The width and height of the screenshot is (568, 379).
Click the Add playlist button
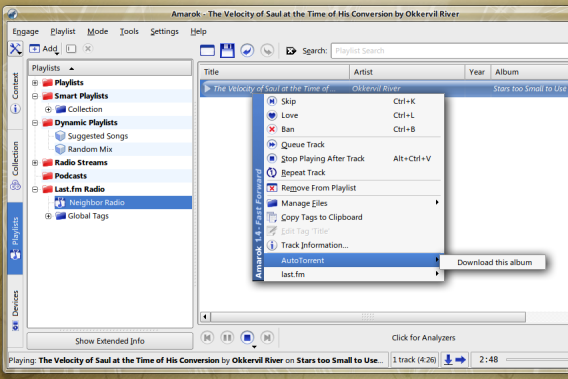[x=43, y=49]
